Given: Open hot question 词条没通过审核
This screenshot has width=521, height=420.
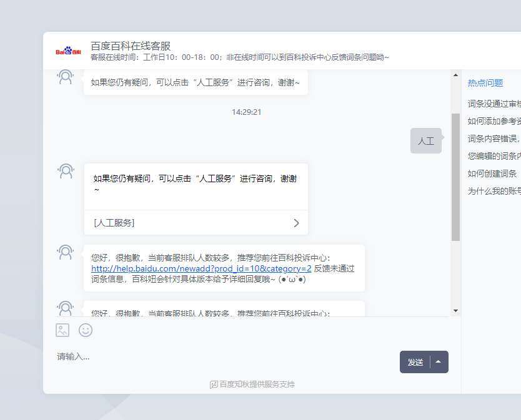Looking at the screenshot, I should click(x=494, y=104).
